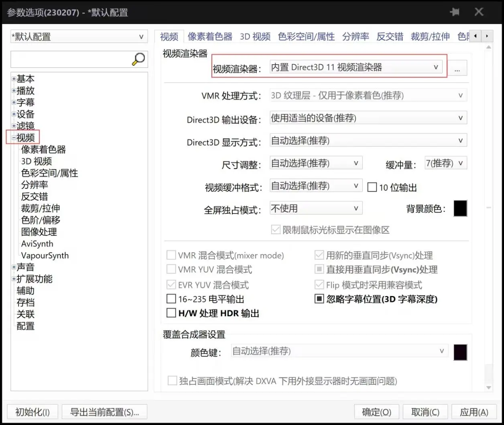Select VapourSynth in the sidebar tree
This screenshot has width=504, height=425.
[x=44, y=255]
